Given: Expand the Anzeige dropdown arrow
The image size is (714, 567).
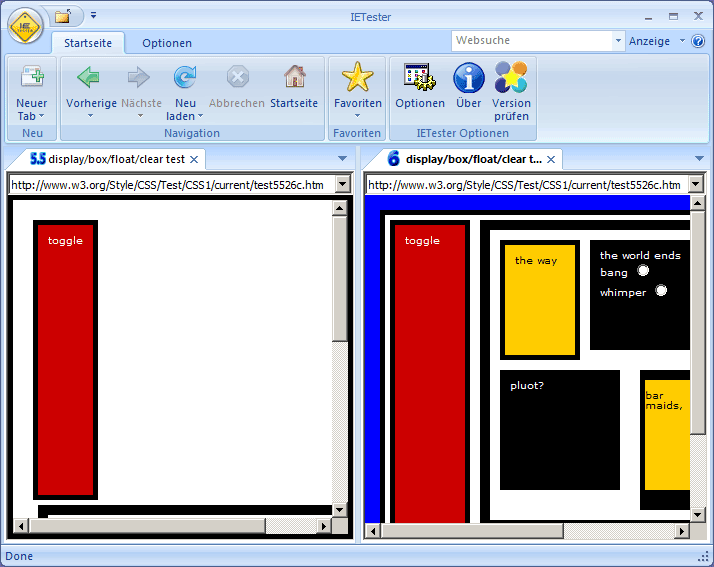Looking at the screenshot, I should (x=682, y=41).
